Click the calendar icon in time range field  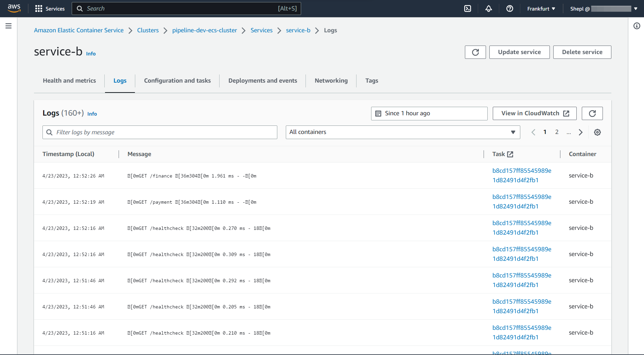(378, 113)
